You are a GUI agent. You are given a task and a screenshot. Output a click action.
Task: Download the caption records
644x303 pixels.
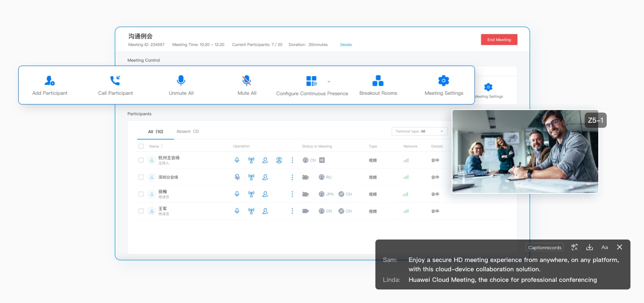(589, 247)
